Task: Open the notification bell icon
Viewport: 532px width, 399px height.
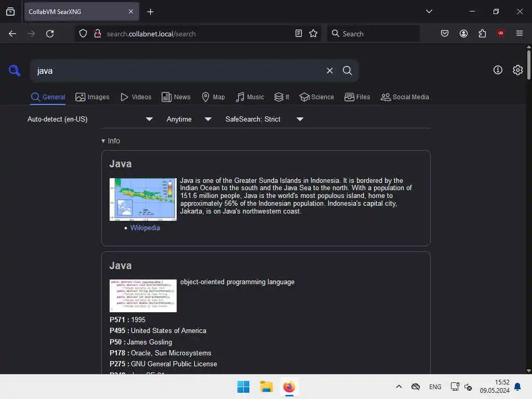Action: [x=517, y=387]
